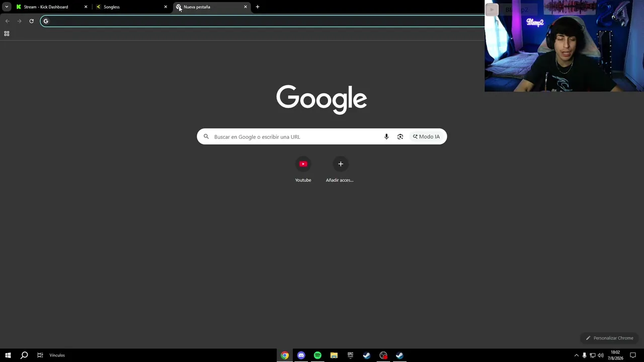Open Personalizar Chrome
Image resolution: width=644 pixels, height=362 pixels.
tap(609, 338)
